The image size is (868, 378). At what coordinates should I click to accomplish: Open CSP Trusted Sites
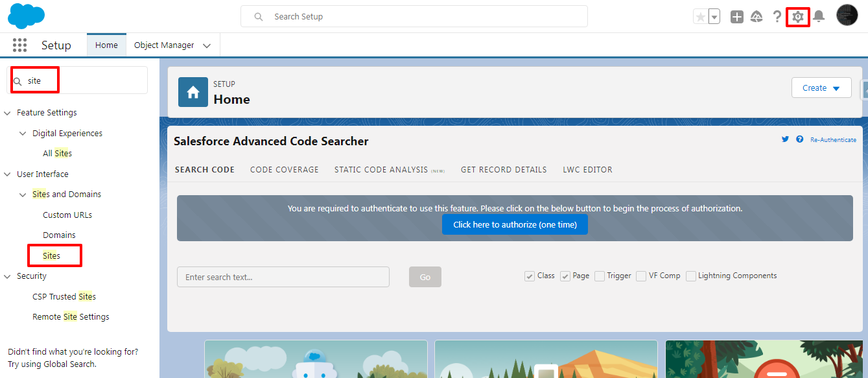tap(64, 296)
